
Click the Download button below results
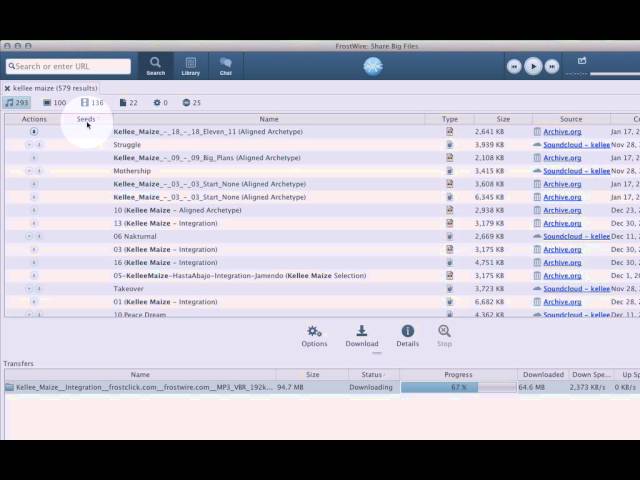point(362,336)
